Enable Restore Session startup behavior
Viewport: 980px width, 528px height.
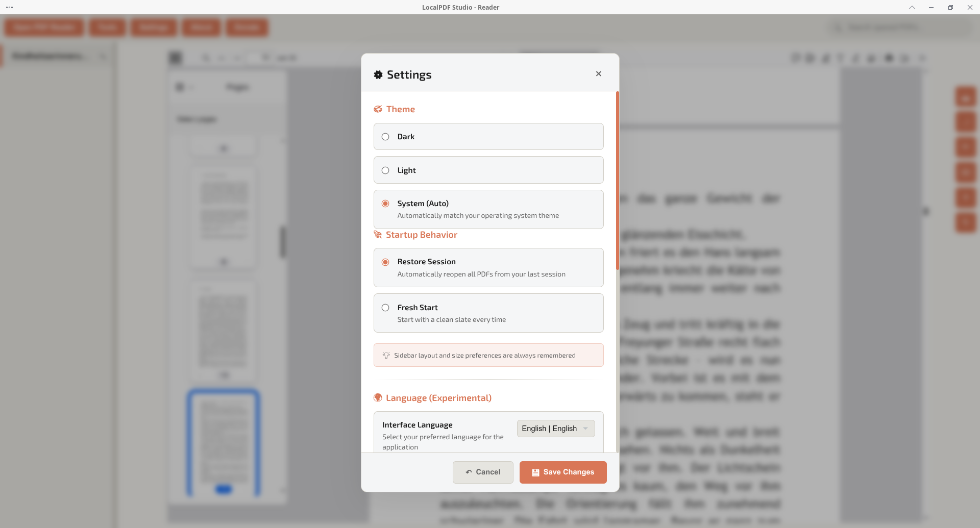[386, 262]
